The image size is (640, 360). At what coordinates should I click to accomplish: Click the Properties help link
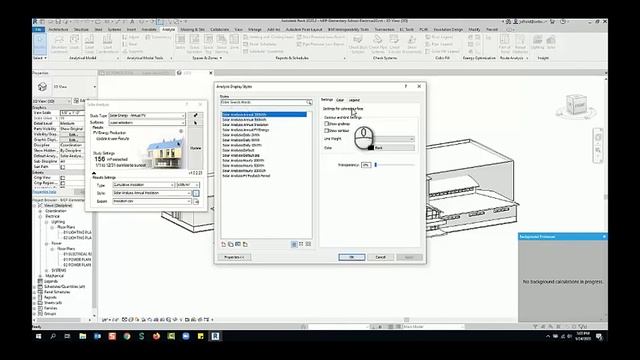pyautogui.click(x=44, y=192)
